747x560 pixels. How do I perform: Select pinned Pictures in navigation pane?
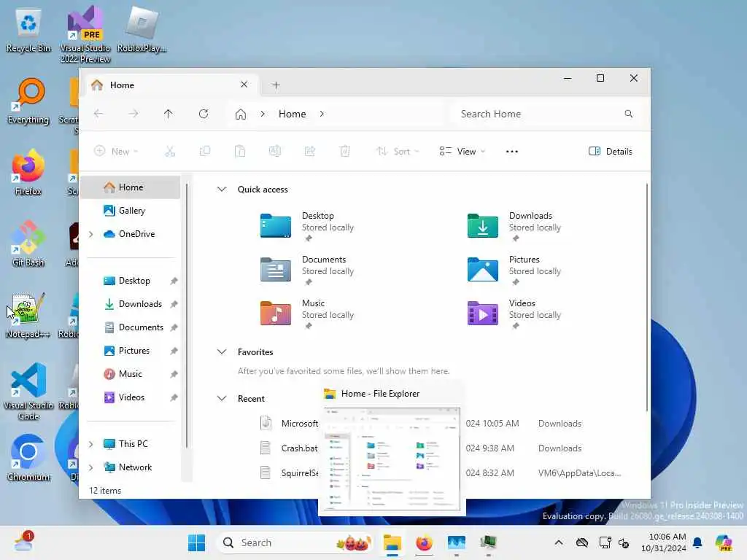(x=131, y=351)
